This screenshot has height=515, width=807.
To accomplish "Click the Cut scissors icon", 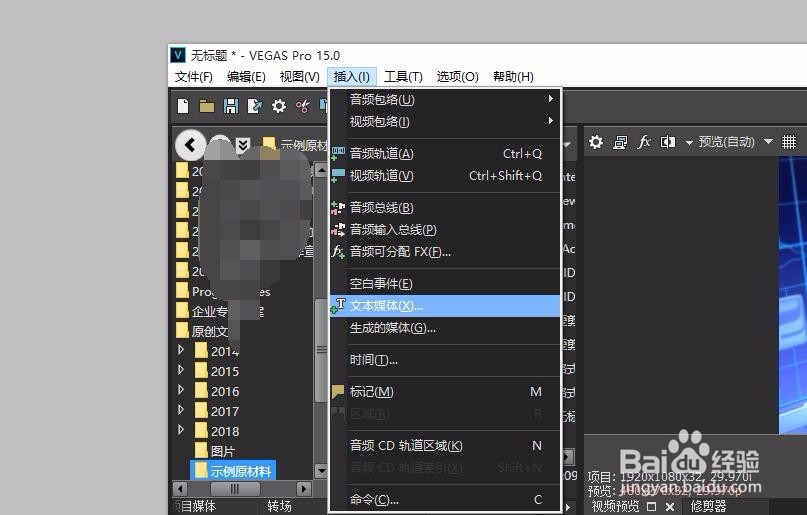I will [303, 106].
